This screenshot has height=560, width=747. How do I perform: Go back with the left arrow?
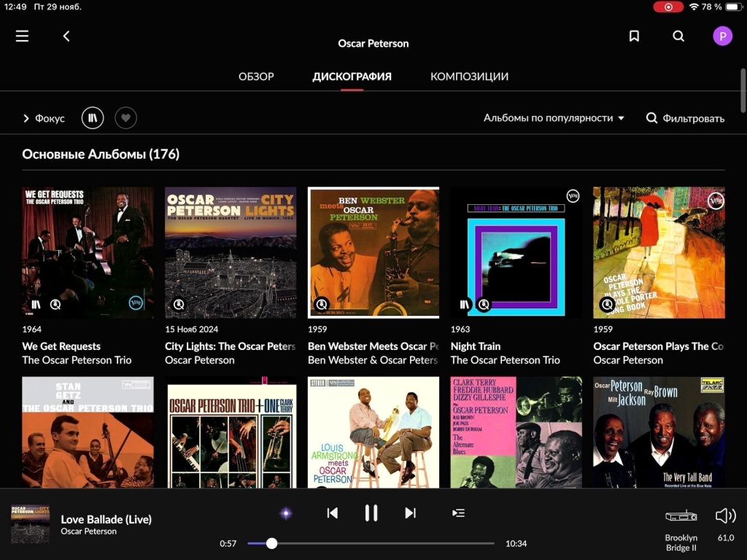66,36
